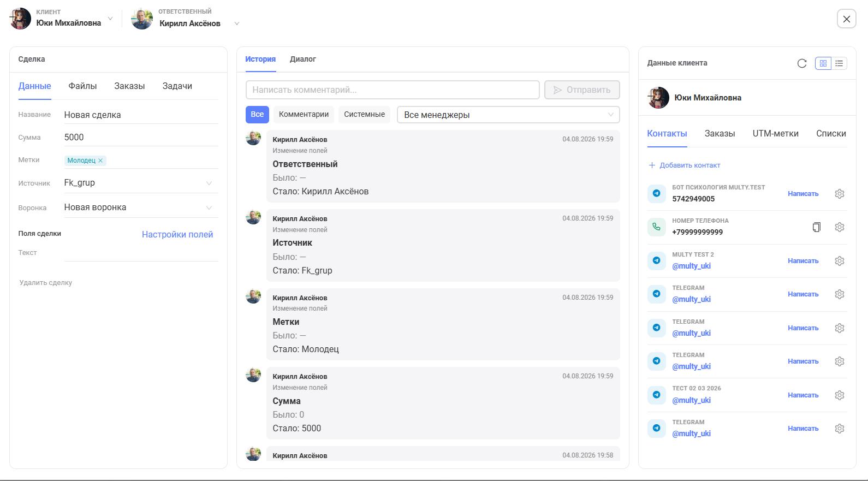Viewport: 868px width, 481px height.
Task: Open Настройки полей link
Action: point(177,235)
